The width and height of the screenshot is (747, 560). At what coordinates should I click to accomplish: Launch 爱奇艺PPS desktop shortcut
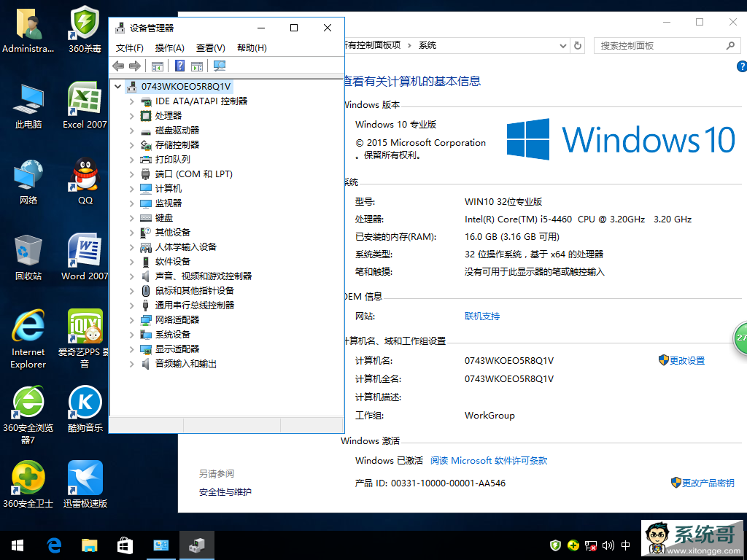coord(85,339)
